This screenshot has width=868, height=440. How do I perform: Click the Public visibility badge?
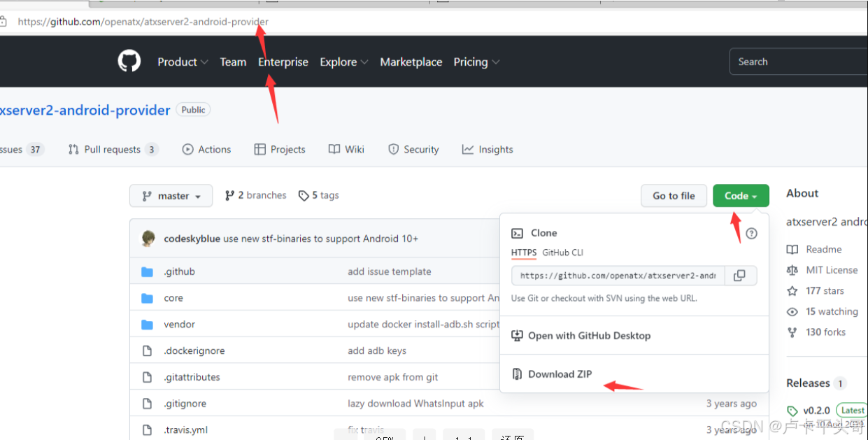[x=193, y=110]
